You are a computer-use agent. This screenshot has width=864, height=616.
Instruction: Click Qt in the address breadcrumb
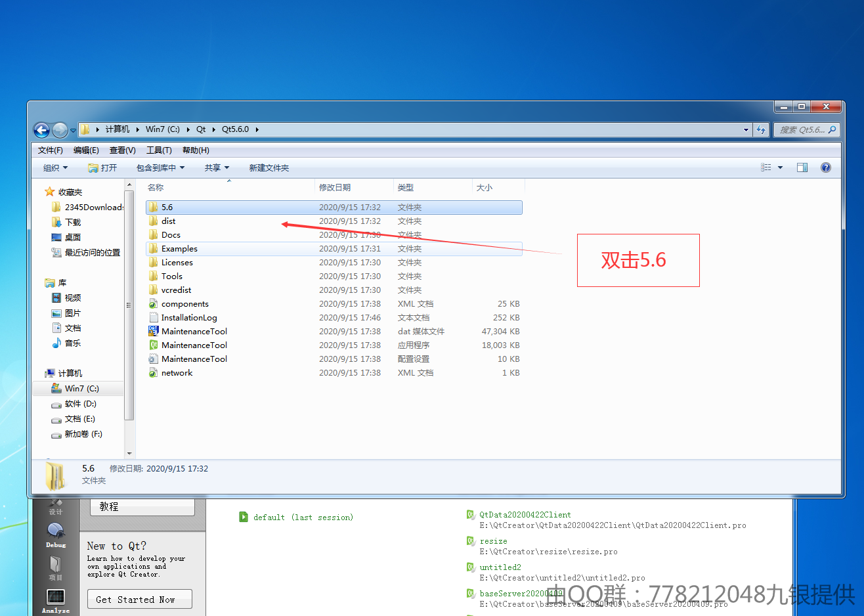tap(201, 129)
